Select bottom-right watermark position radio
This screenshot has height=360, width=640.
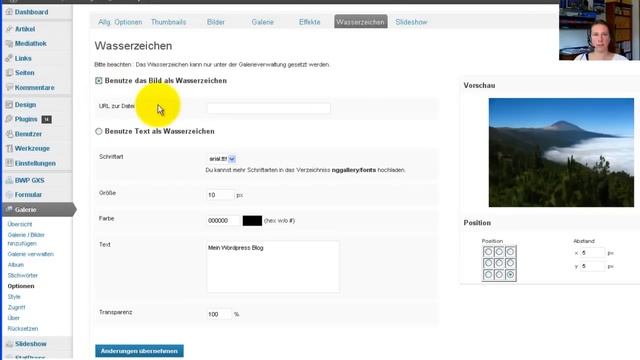pyautogui.click(x=510, y=275)
